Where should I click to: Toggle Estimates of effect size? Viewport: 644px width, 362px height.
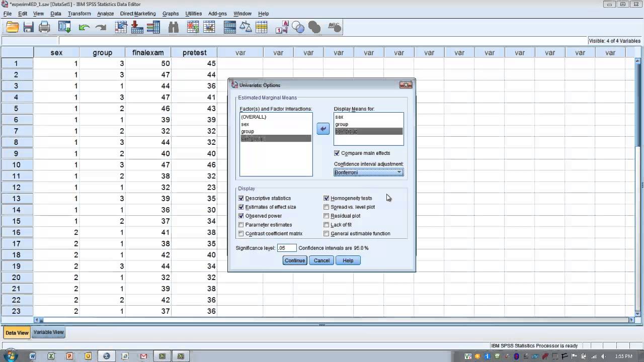(241, 207)
